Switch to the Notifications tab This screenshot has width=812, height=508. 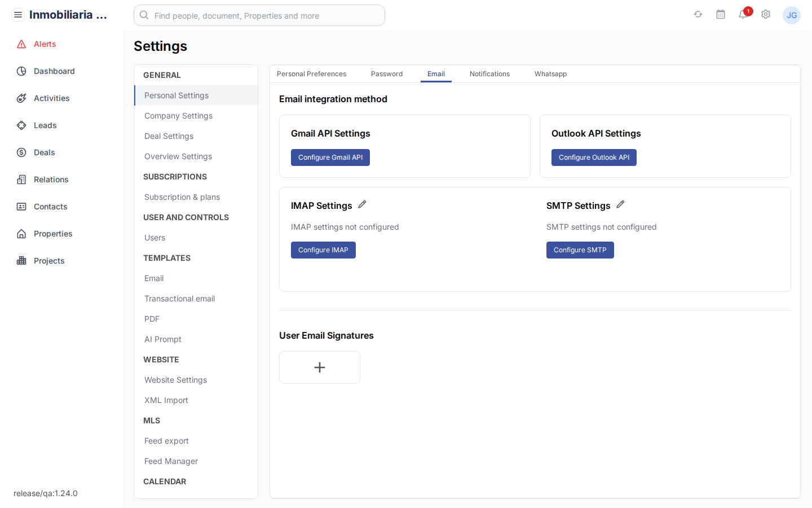(x=489, y=74)
